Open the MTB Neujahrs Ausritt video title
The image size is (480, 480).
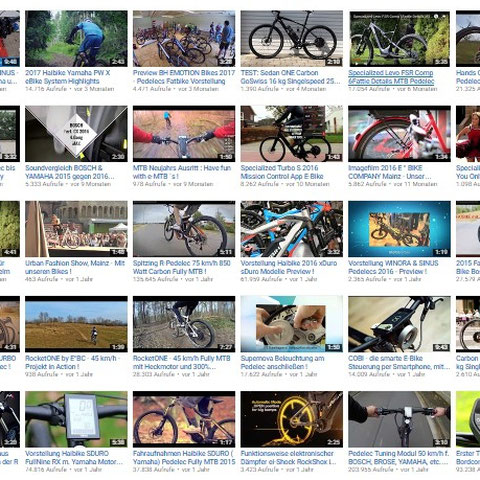[x=182, y=172]
